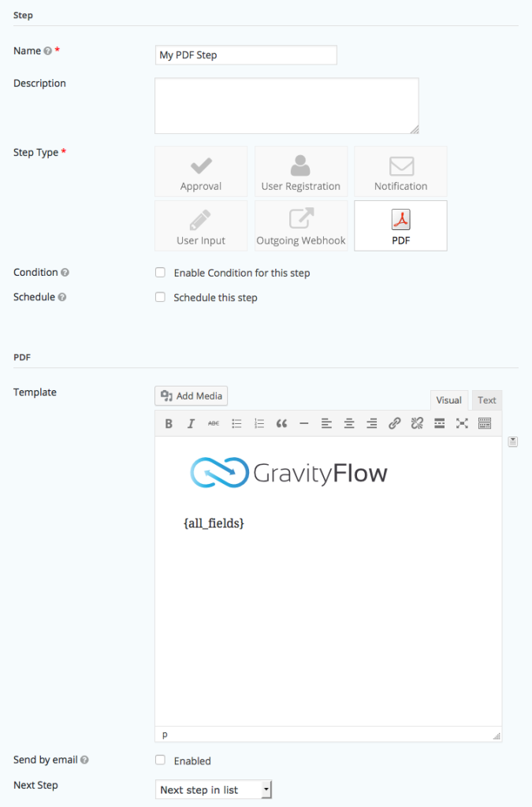The image size is (532, 807).
Task: Switch to the Visual editor tab
Action: 448,400
